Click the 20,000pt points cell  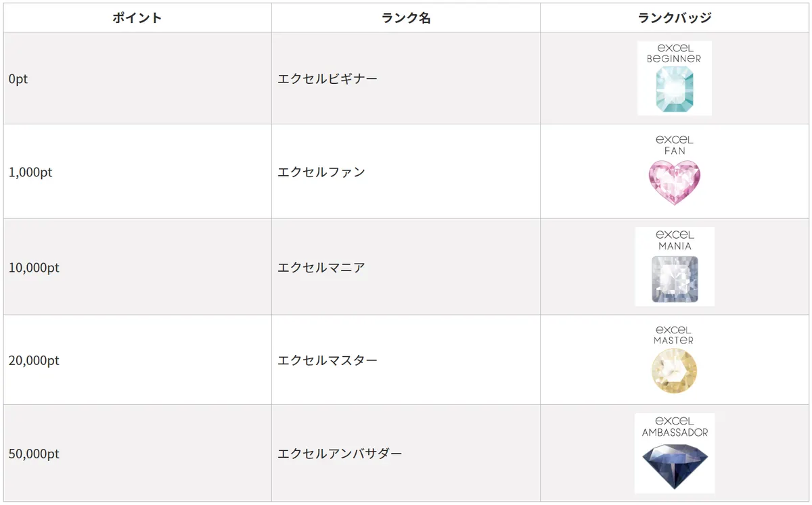pos(137,360)
